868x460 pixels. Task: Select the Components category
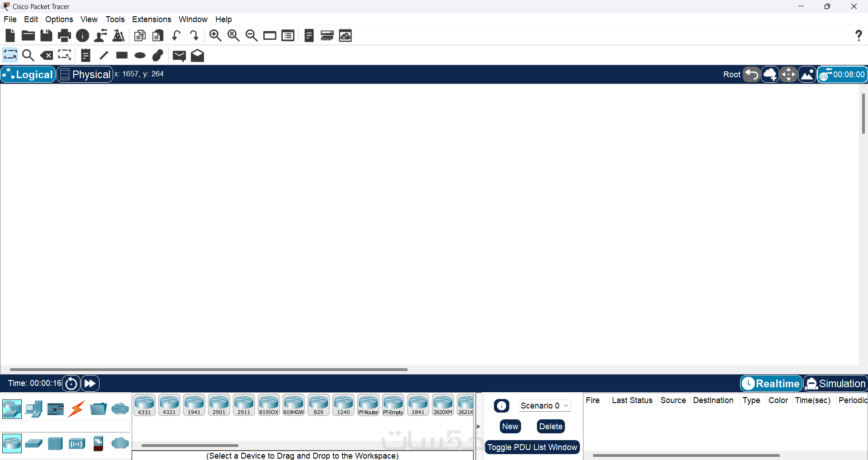(55, 409)
